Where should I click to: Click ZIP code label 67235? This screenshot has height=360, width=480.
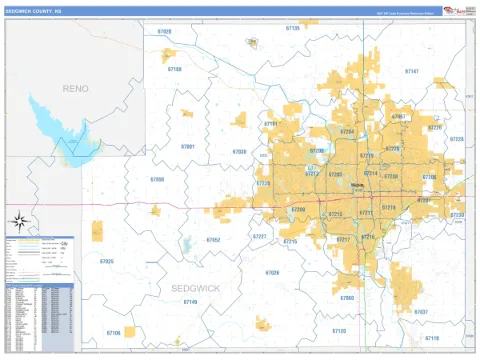pyautogui.click(x=263, y=183)
